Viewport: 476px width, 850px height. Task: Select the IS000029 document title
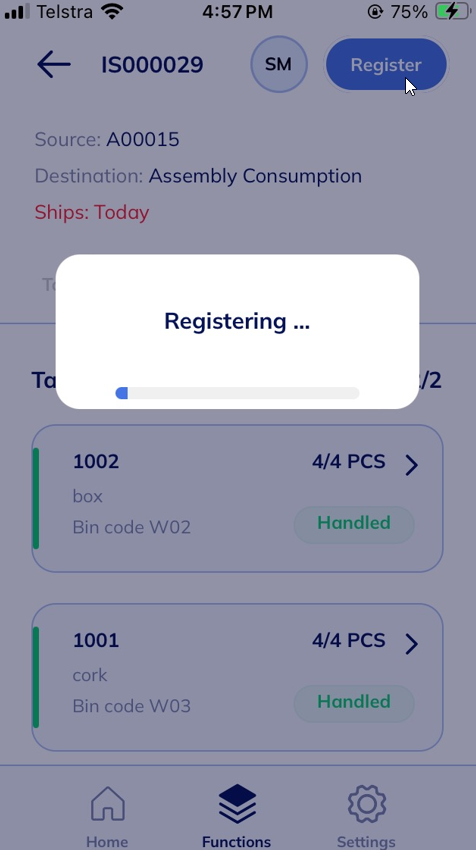(152, 65)
